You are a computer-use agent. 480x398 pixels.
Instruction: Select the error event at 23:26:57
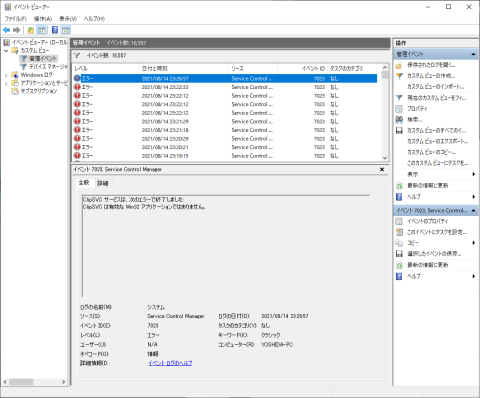[x=225, y=78]
